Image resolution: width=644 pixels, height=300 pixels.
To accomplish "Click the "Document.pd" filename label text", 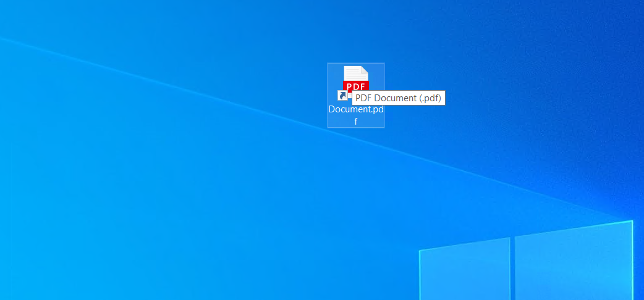I will pos(356,109).
